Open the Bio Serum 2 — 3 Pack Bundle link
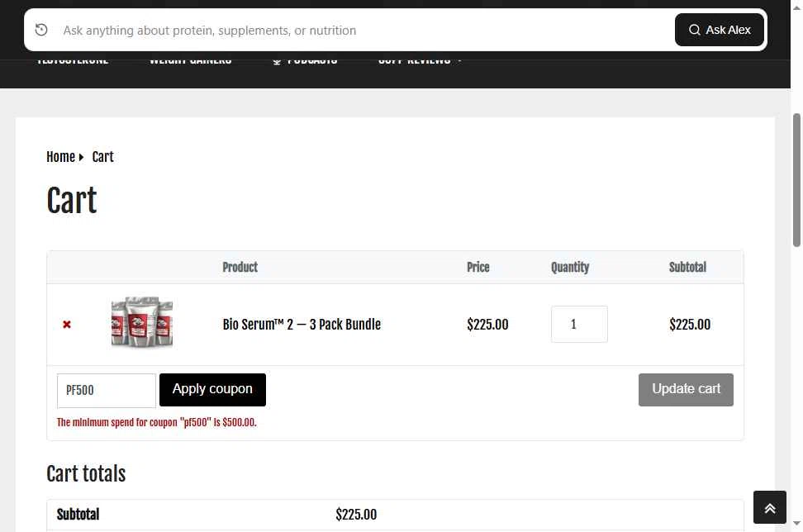The width and height of the screenshot is (803, 532). 302,324
